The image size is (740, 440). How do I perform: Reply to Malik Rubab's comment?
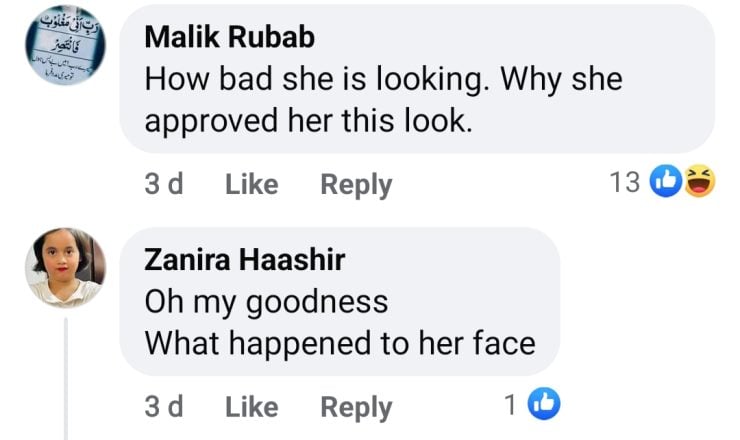355,184
